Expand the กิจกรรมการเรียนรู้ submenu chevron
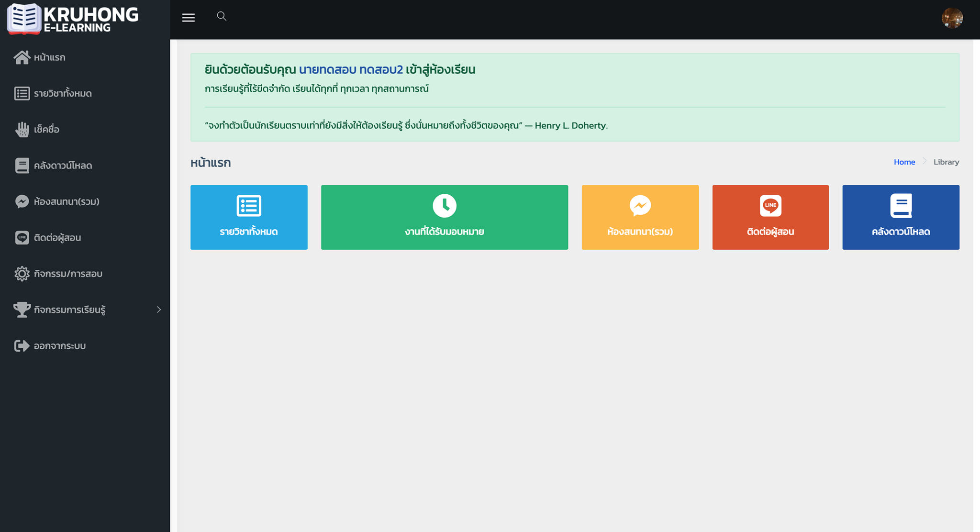 click(159, 310)
